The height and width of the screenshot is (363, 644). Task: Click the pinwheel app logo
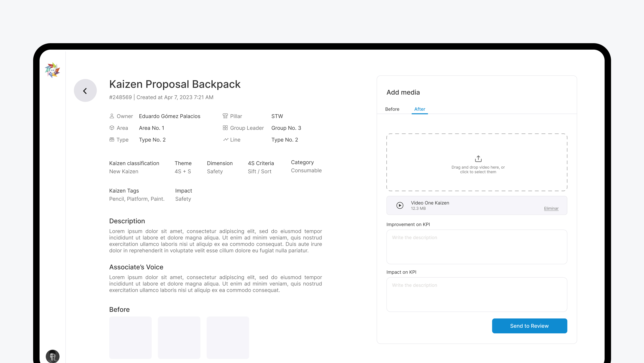coord(52,70)
